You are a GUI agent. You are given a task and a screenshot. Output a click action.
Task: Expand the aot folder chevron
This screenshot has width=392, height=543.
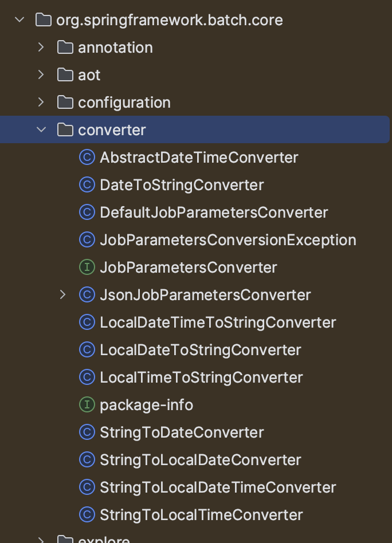[41, 74]
